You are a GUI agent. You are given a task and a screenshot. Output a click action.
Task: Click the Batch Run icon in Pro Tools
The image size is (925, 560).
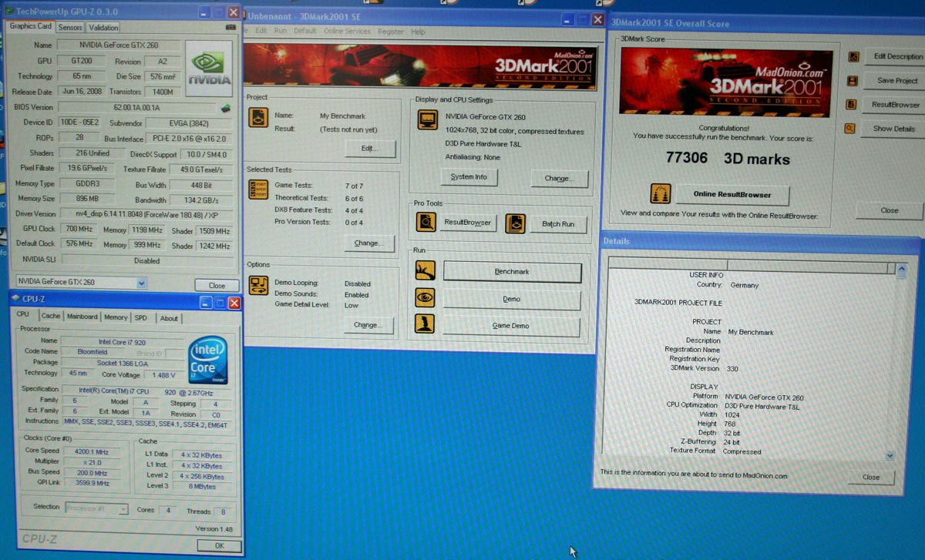point(515,223)
